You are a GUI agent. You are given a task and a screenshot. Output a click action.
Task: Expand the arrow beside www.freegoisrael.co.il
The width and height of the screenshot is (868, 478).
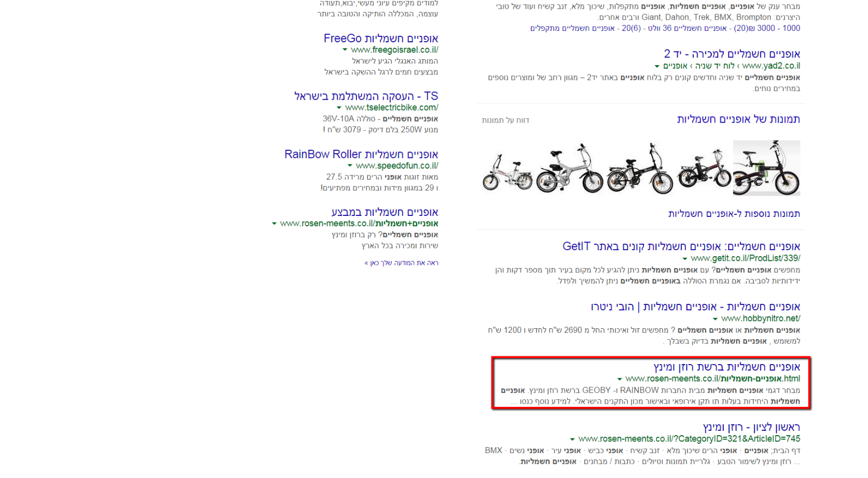pos(344,50)
